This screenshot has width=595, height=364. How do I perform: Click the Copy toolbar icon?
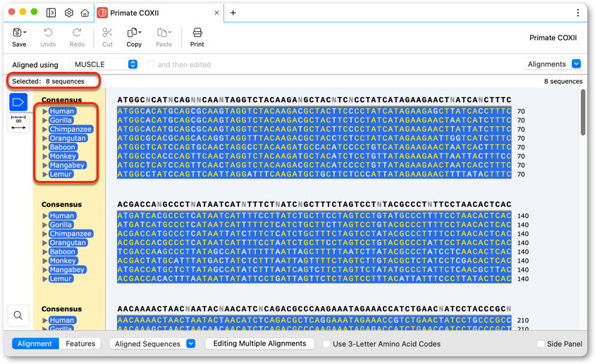click(132, 32)
